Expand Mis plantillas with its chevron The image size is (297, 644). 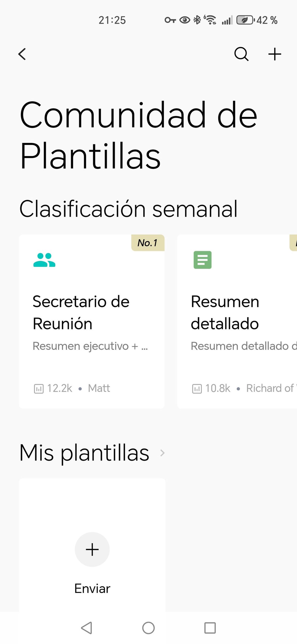162,453
